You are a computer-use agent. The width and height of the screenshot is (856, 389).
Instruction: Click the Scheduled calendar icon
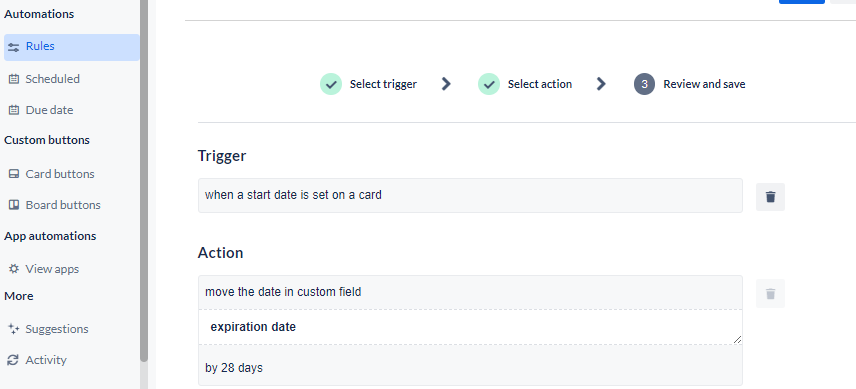(x=14, y=79)
